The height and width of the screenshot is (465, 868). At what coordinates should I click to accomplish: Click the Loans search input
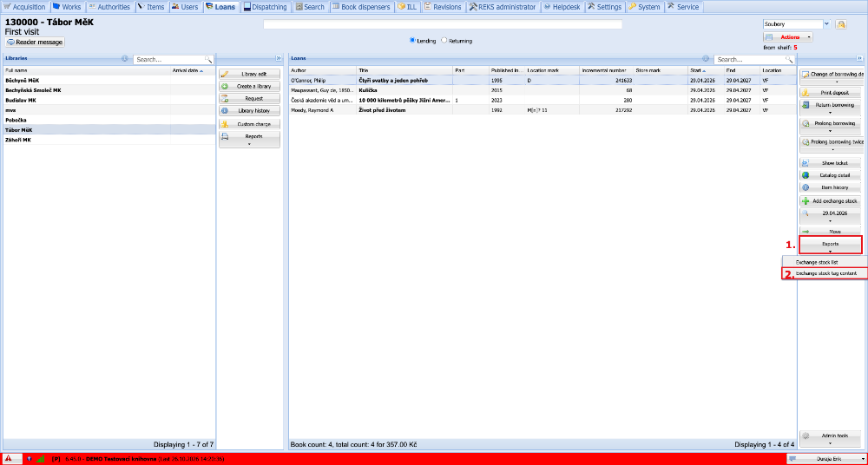pos(750,59)
